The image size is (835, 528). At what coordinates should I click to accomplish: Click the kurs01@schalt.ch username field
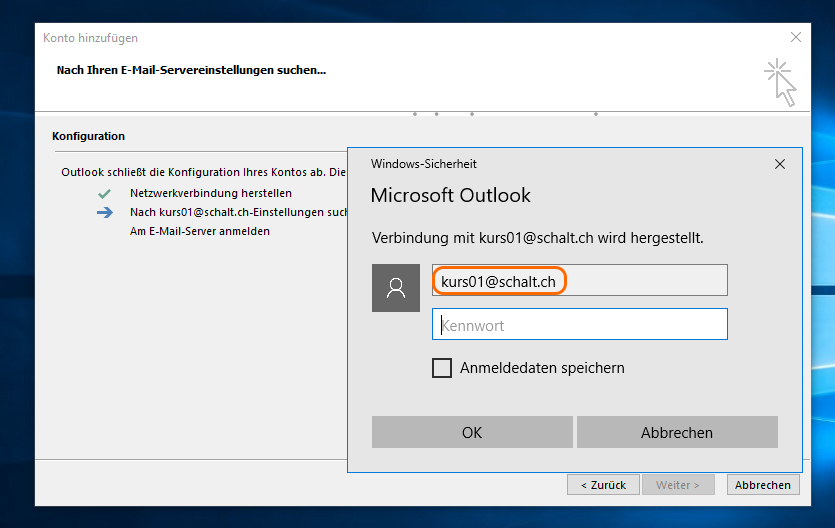click(x=579, y=282)
